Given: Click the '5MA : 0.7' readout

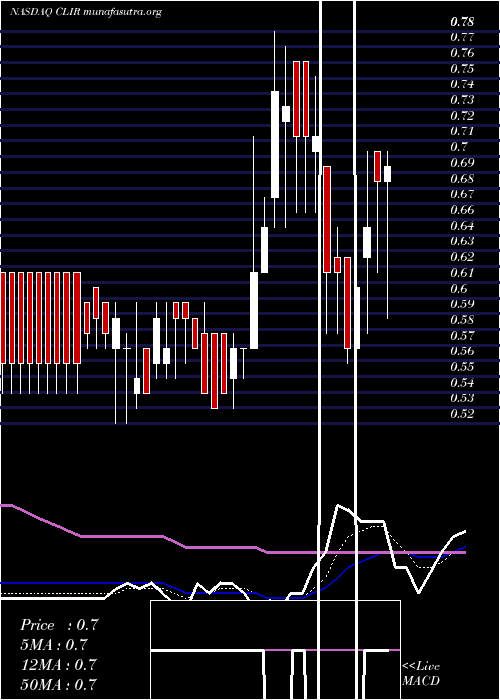Looking at the screenshot, I should click(x=54, y=645).
